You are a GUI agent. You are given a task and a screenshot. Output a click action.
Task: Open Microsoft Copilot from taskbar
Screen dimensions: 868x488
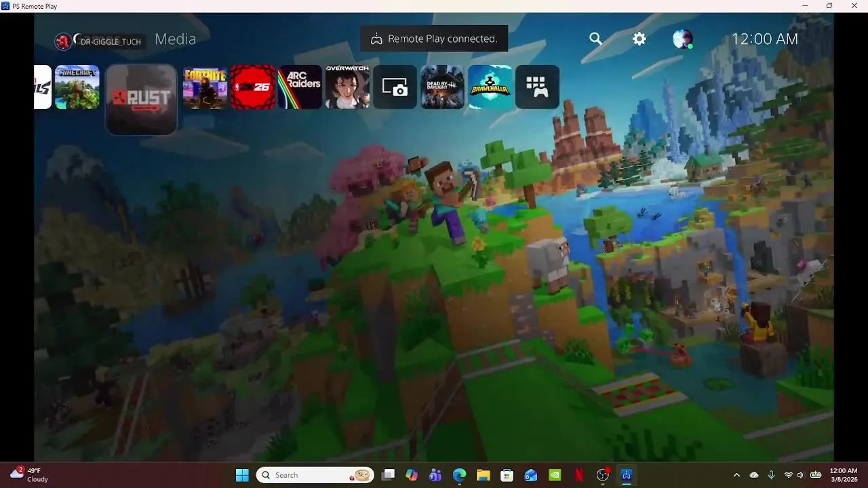(x=412, y=475)
